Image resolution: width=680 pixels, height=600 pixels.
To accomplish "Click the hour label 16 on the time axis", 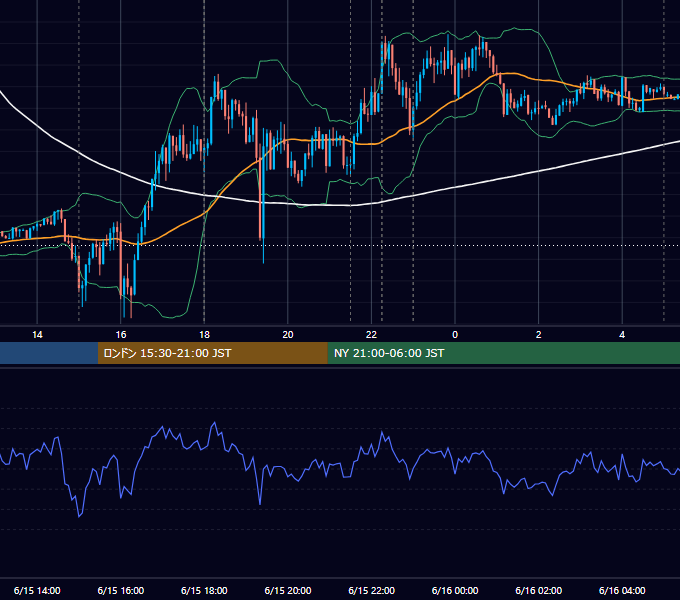I will click(121, 335).
